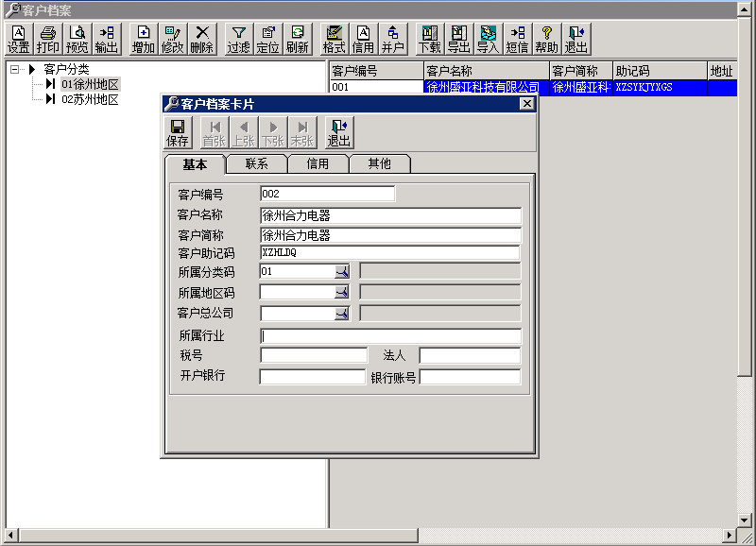Open the 所属分类码 lookup button

point(342,272)
